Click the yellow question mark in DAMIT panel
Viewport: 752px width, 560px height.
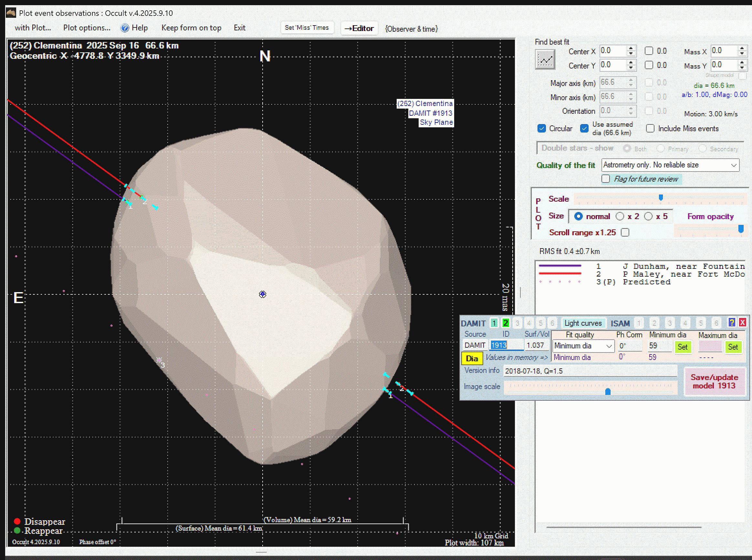tap(731, 322)
